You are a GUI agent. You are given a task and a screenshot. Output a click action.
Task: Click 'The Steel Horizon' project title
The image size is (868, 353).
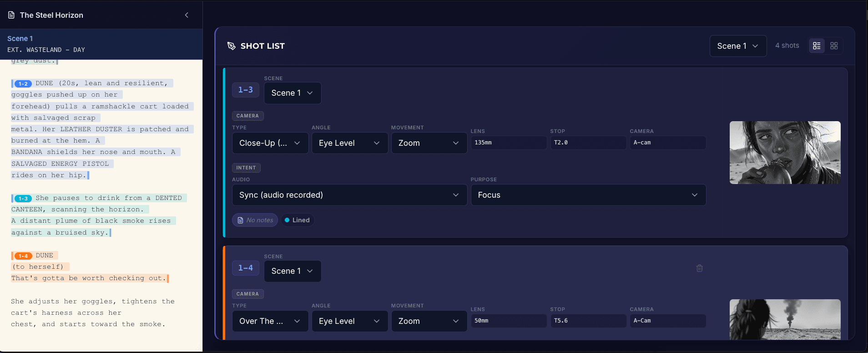[x=51, y=15]
